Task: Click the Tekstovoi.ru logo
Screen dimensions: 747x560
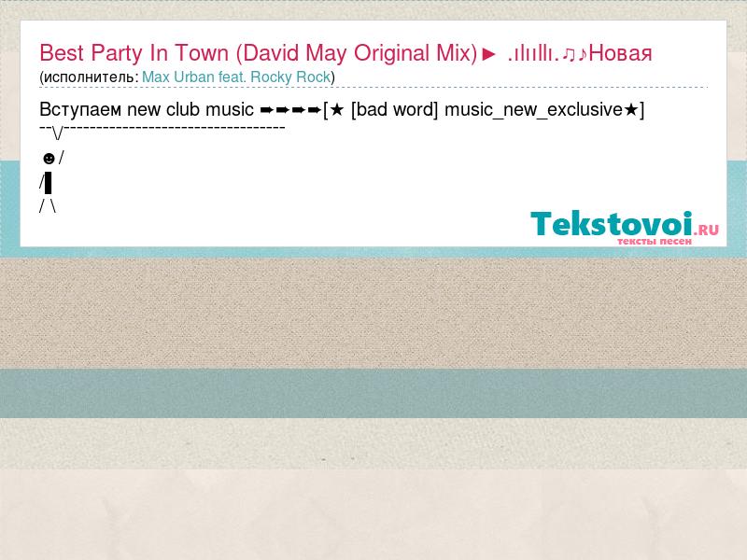Action: click(625, 228)
